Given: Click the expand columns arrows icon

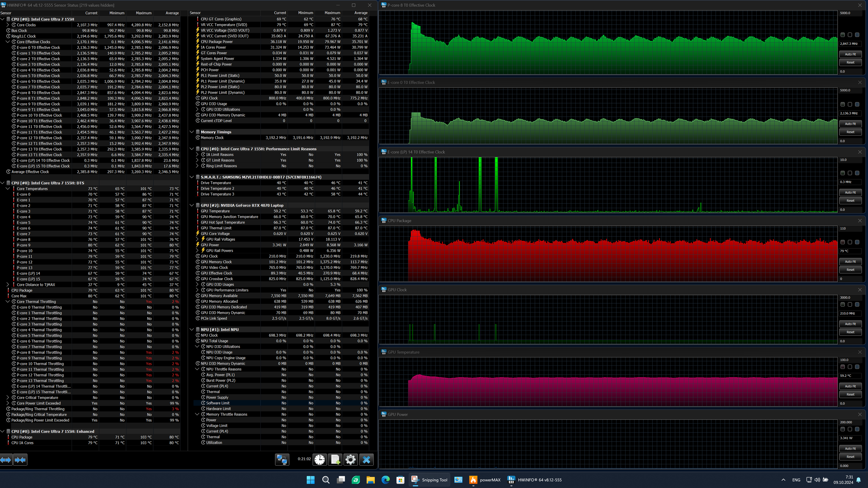Looking at the screenshot, I should click(x=6, y=460).
